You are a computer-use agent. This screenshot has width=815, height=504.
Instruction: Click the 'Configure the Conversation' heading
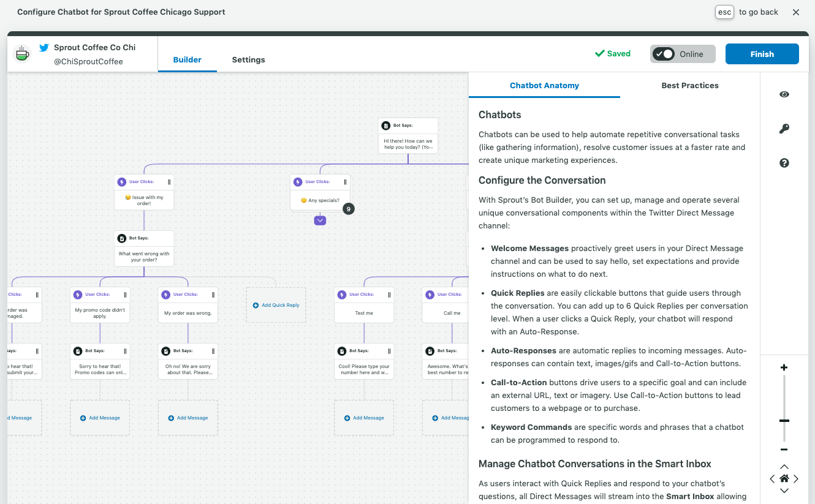[x=542, y=180]
